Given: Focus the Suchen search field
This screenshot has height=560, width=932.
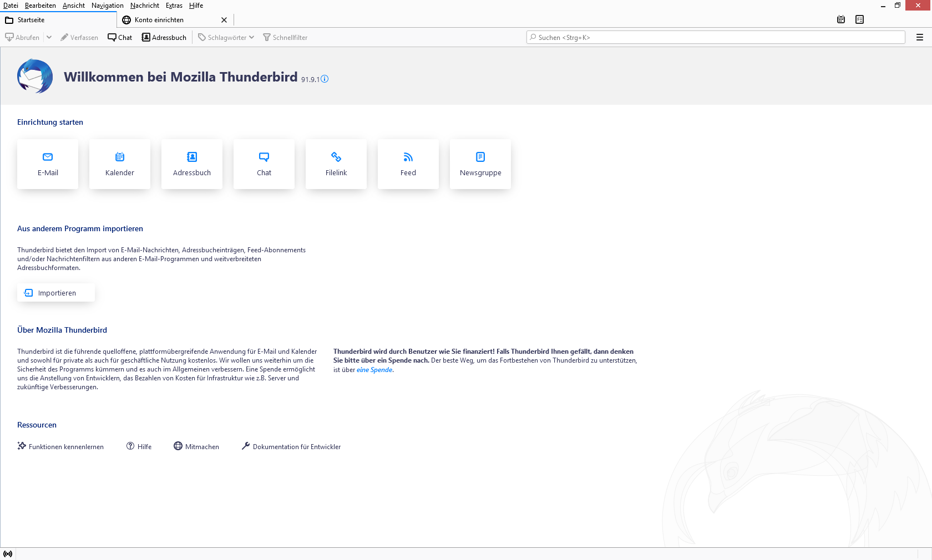Looking at the screenshot, I should coord(716,37).
